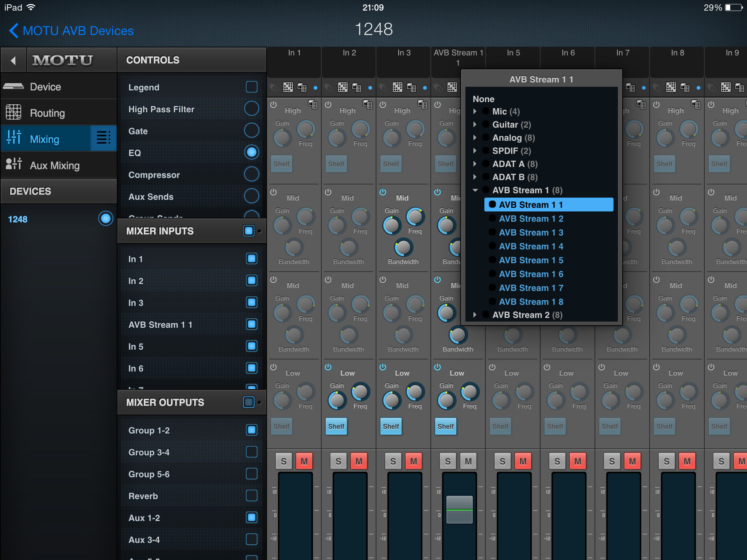Screen dimensions: 747x560
Task: Select the 1248 device radio button
Action: click(x=105, y=218)
